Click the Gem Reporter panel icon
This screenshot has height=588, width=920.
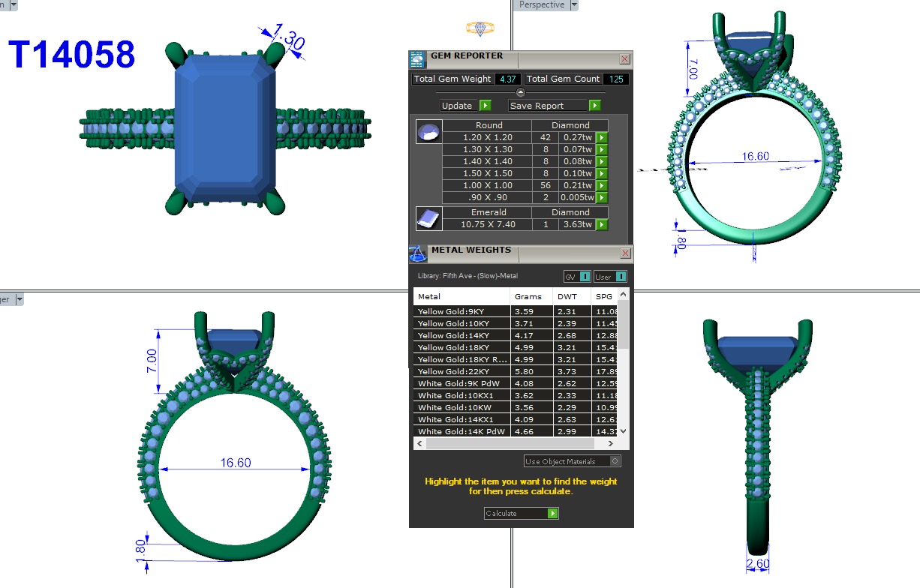point(417,60)
